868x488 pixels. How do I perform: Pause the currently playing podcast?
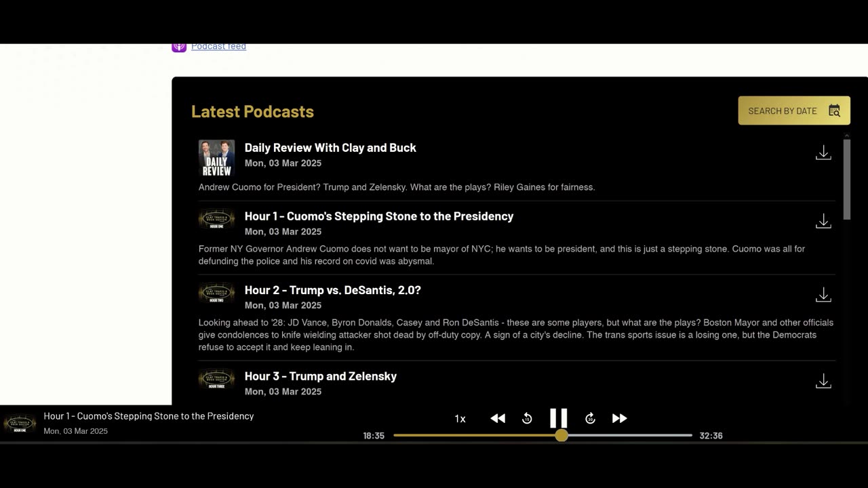(x=558, y=418)
